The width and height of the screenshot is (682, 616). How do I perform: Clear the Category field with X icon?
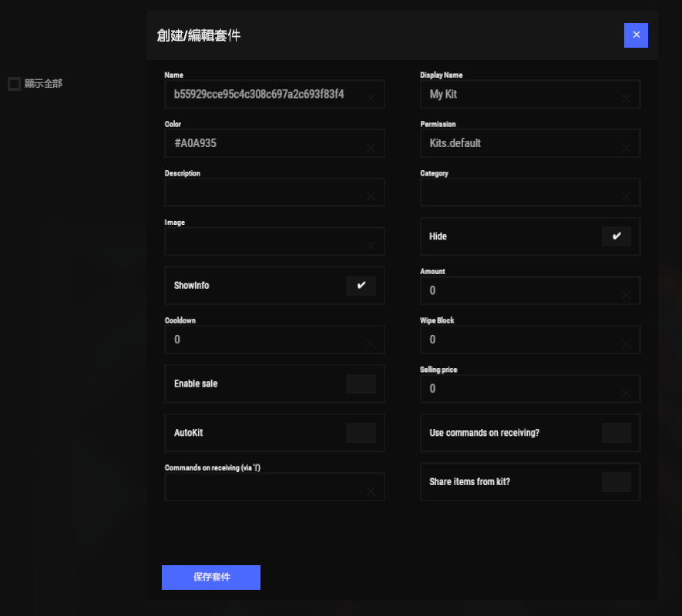coord(627,197)
